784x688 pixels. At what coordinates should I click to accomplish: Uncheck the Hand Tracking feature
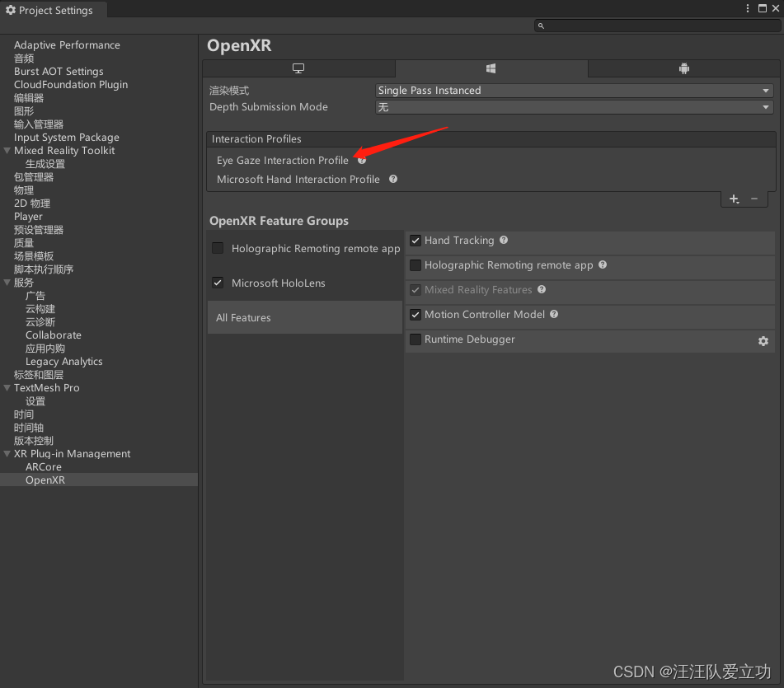[415, 241]
